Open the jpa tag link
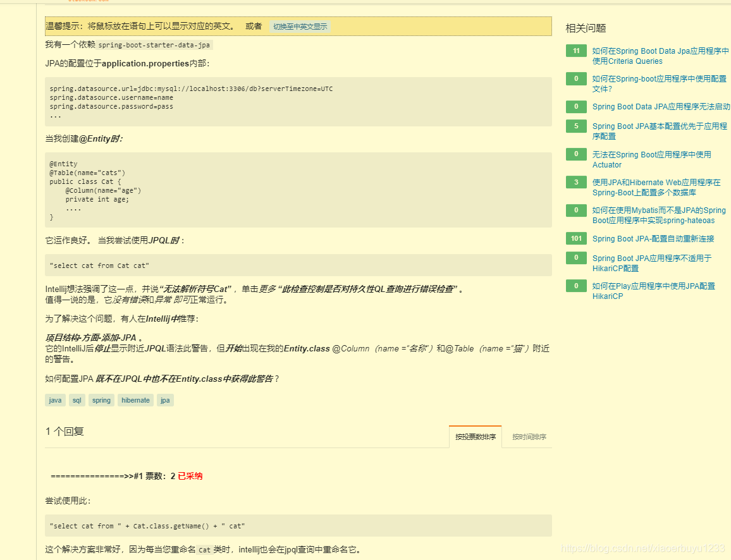 point(165,400)
